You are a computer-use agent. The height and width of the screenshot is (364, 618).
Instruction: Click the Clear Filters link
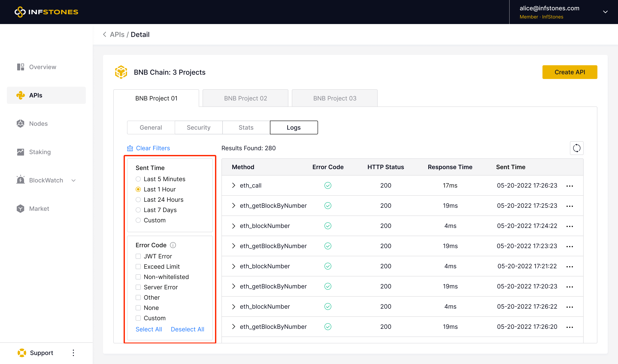(x=153, y=148)
